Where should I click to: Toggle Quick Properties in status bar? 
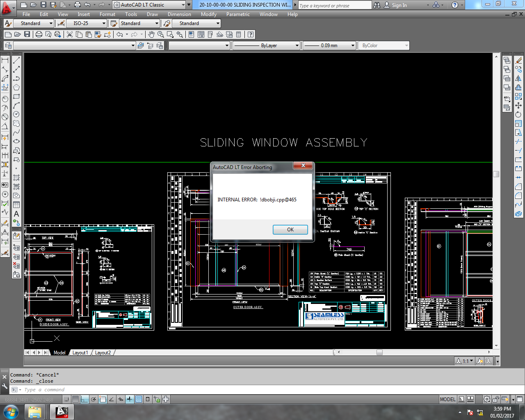148,399
